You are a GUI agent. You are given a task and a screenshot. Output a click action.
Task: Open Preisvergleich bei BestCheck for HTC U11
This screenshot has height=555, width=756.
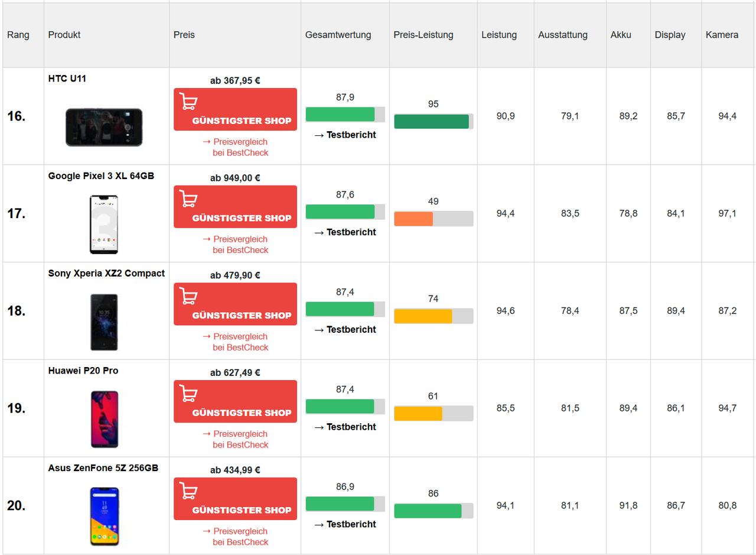(235, 147)
